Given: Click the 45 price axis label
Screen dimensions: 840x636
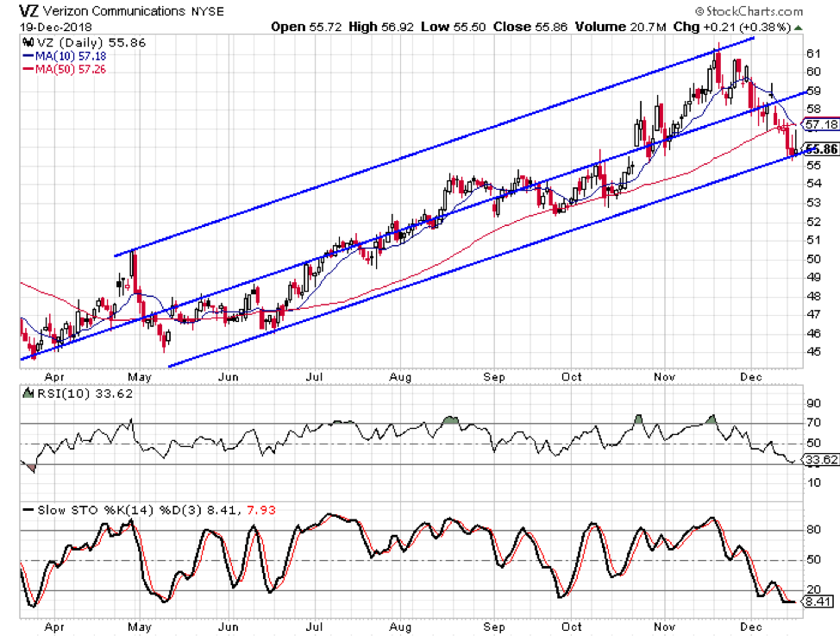Looking at the screenshot, I should click(813, 352).
